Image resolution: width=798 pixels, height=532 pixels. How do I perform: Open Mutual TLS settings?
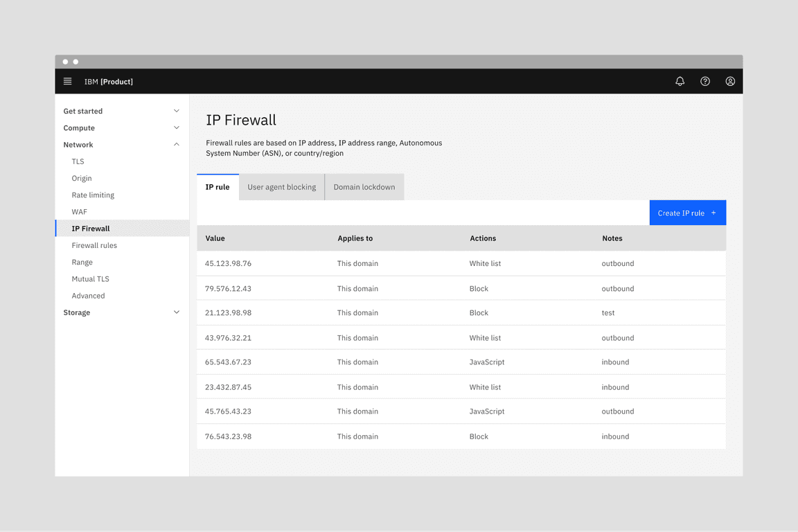pos(90,279)
